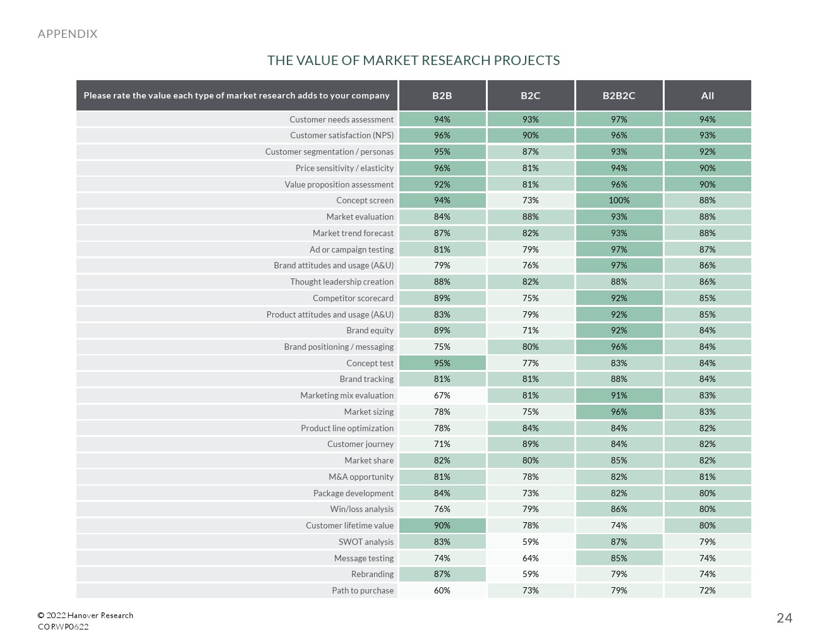Screen dimensions: 834x644
Task: Click the page number 24
Action: click(784, 618)
